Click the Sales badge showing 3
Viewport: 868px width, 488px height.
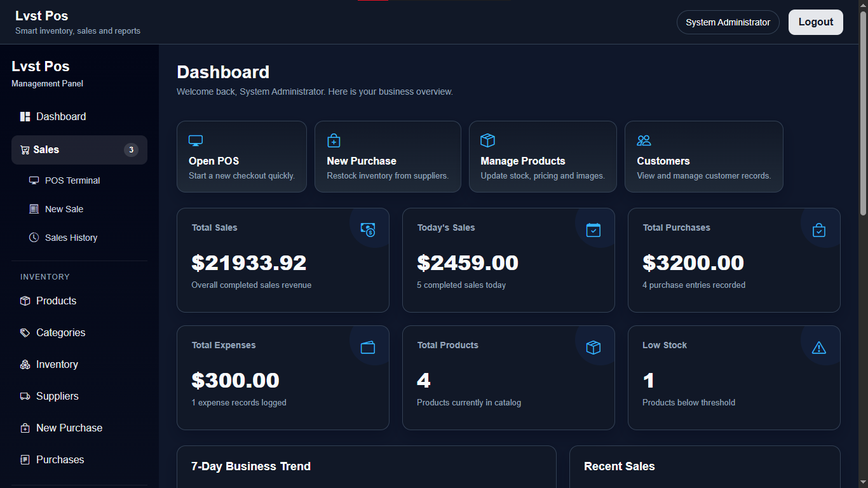pos(131,150)
